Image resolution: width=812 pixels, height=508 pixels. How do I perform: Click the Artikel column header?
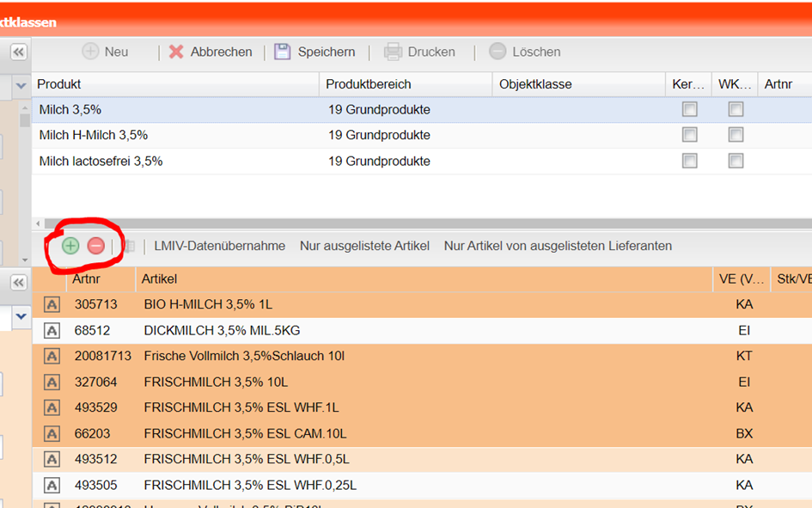coord(160,278)
